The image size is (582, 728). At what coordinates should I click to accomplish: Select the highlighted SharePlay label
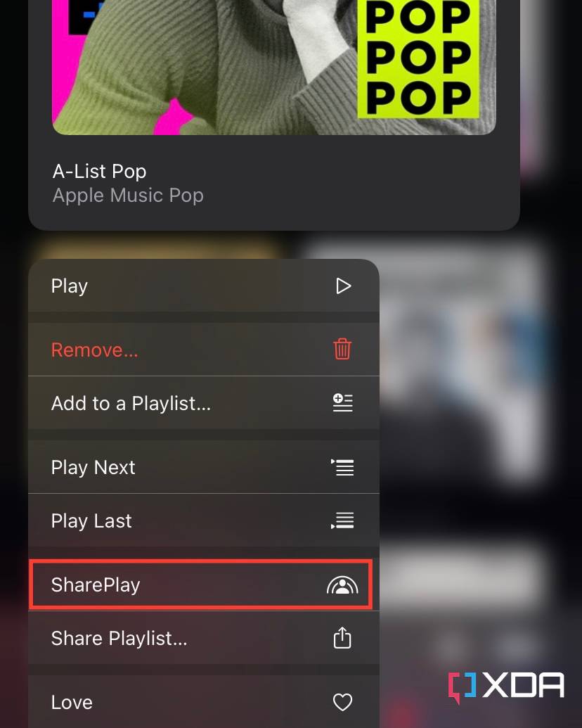tap(96, 585)
